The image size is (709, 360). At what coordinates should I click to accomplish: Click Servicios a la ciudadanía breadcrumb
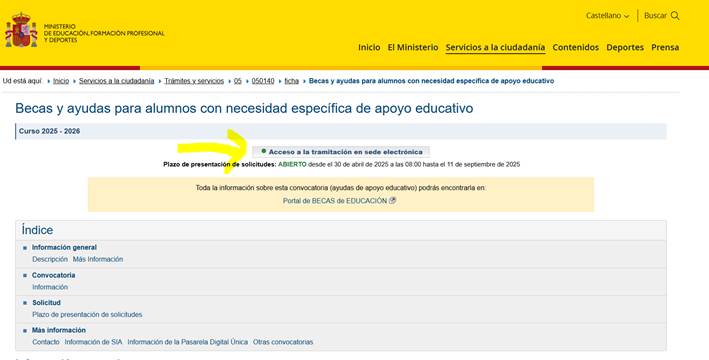[117, 81]
